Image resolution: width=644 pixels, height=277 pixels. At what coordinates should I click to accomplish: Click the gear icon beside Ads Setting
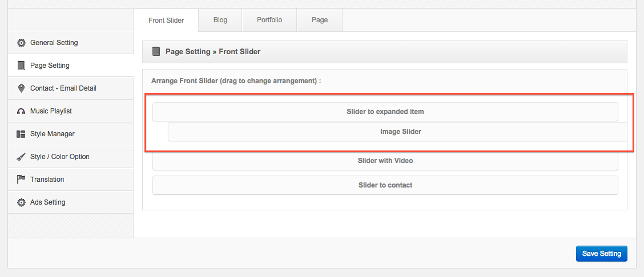(21, 202)
